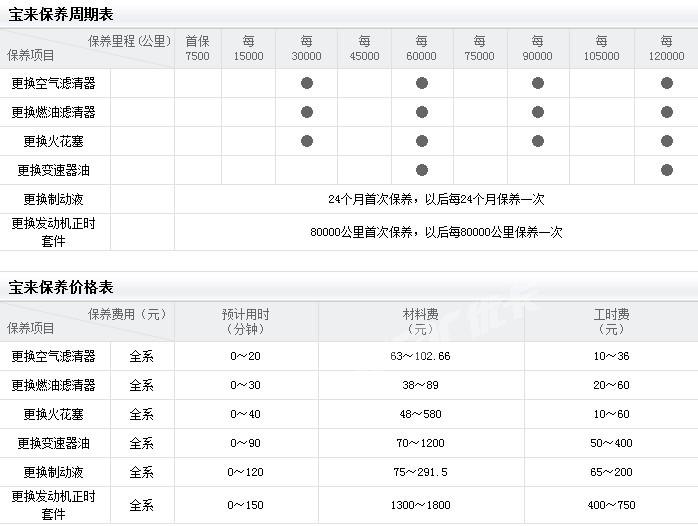Click the dot for 更换火花塞 at 30000
Image resolution: width=698 pixels, height=526 pixels.
point(307,141)
